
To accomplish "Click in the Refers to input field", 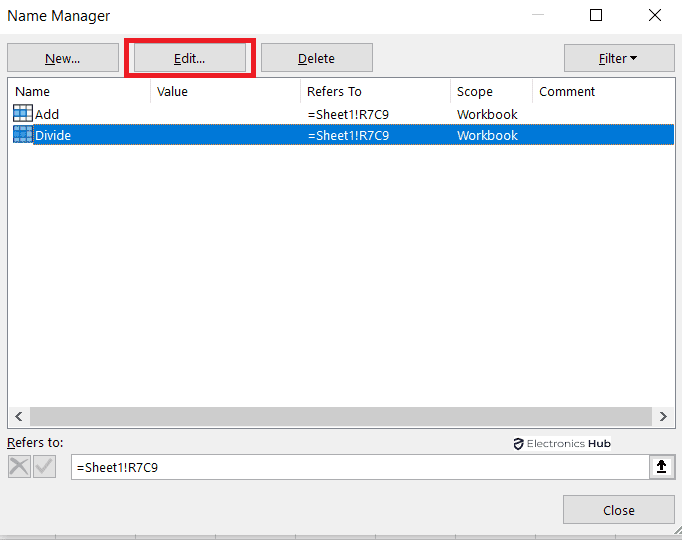I will tap(360, 467).
